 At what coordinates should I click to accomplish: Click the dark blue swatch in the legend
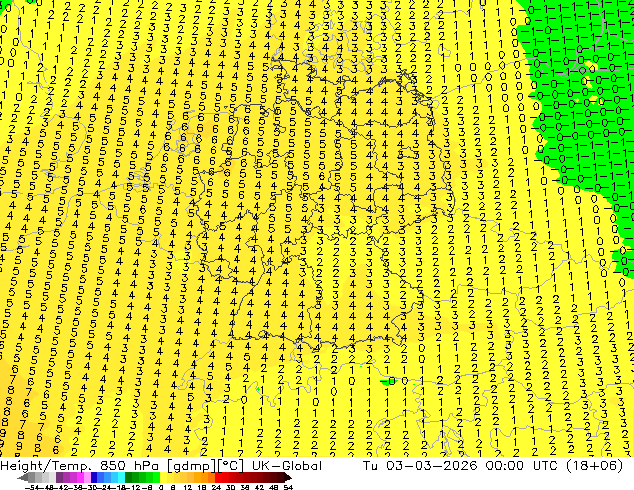[94, 478]
